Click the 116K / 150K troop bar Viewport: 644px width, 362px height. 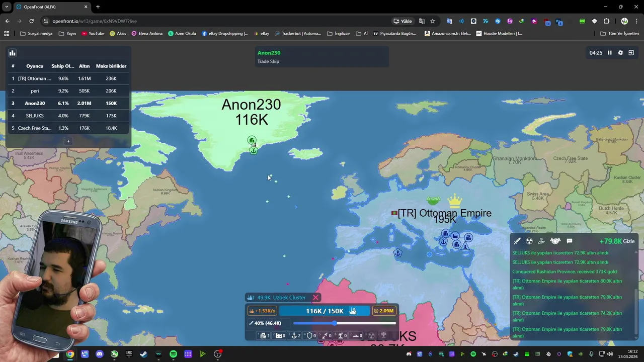coord(325,311)
